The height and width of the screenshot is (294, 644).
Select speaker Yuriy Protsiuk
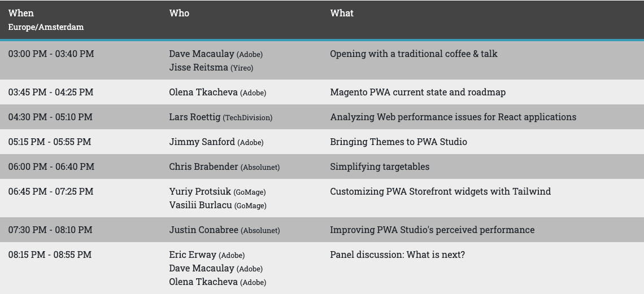click(x=200, y=191)
